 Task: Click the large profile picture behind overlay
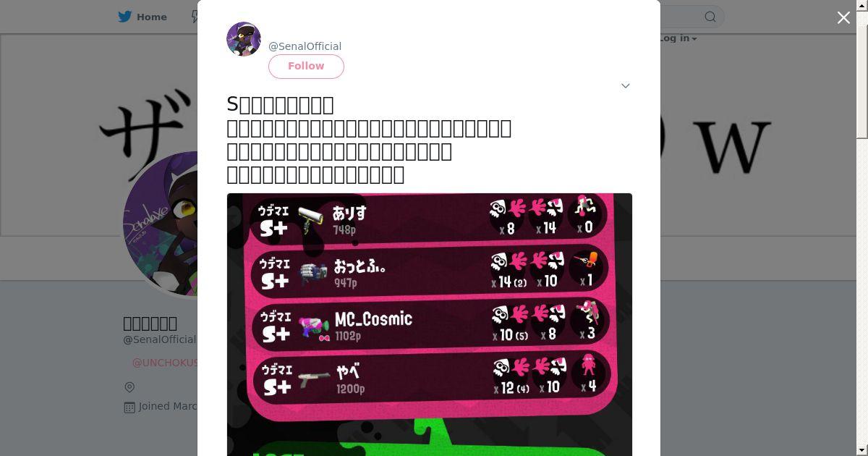(x=161, y=224)
